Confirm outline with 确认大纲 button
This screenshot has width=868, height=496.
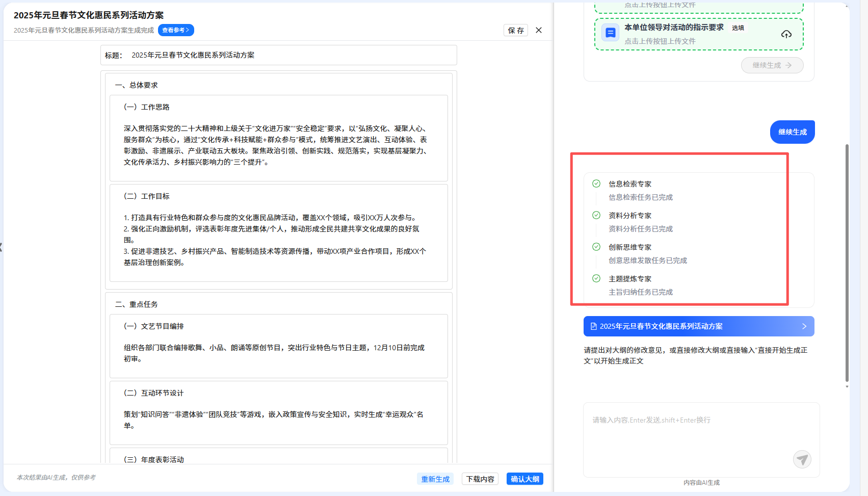(524, 479)
